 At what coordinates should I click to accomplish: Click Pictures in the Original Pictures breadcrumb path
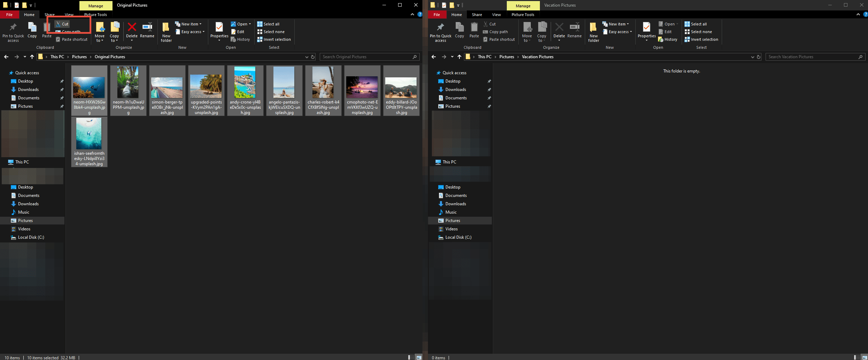[x=79, y=57]
